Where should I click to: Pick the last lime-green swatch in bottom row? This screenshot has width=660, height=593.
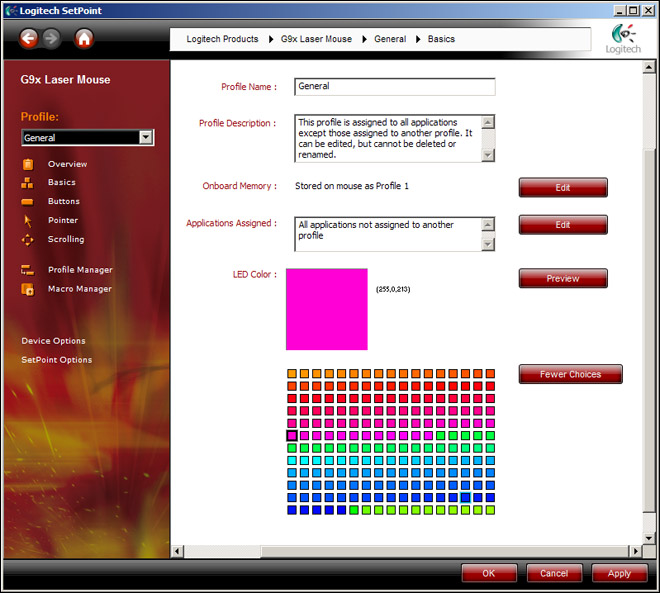[490, 510]
